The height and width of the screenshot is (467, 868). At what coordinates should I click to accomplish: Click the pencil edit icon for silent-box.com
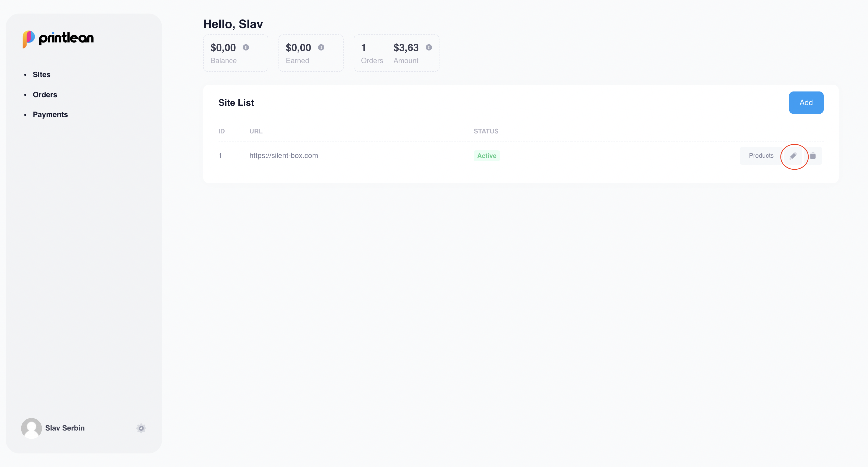click(x=793, y=156)
